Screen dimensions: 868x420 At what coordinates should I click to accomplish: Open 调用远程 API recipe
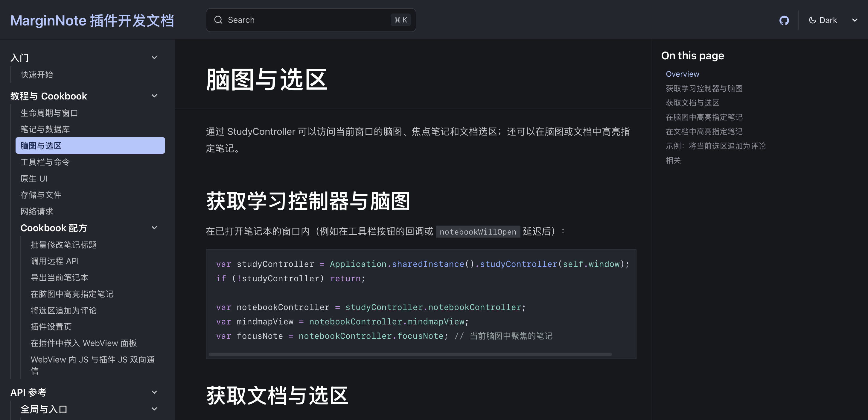[55, 261]
